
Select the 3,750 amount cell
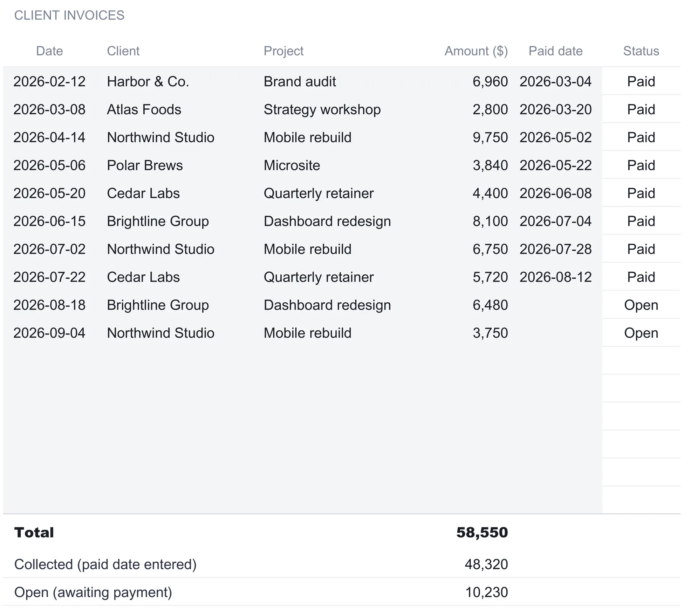[490, 333]
